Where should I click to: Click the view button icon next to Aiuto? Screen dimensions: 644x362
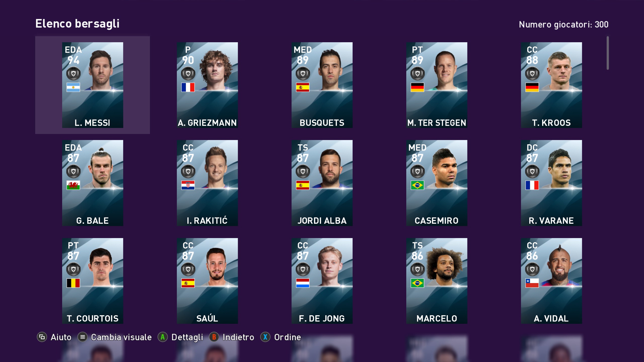click(42, 337)
